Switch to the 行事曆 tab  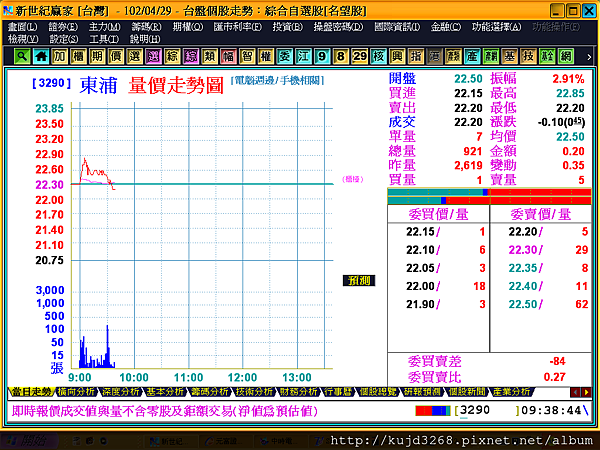click(x=338, y=391)
